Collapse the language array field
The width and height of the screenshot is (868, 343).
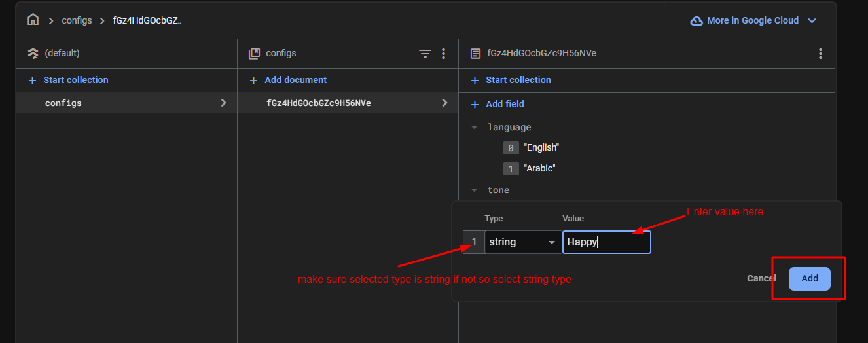coord(475,128)
